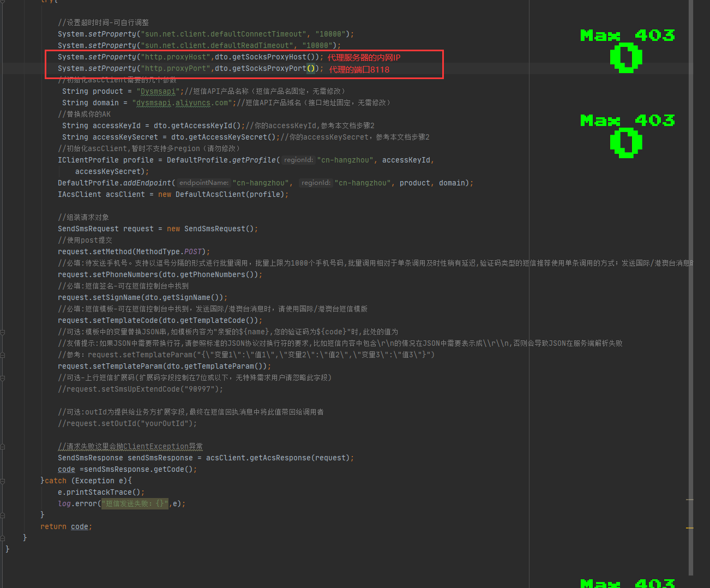Click the '//设置超时时间-可自行调整' comment
Viewport: 710px width, 588px height.
(104, 22)
